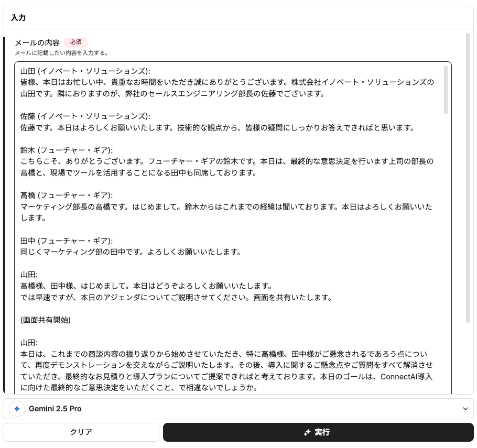Place cursor on the (画面共有開始) line

point(46,320)
